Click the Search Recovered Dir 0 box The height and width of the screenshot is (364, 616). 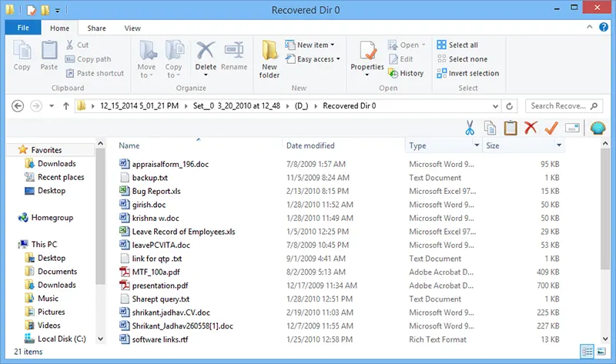point(564,106)
